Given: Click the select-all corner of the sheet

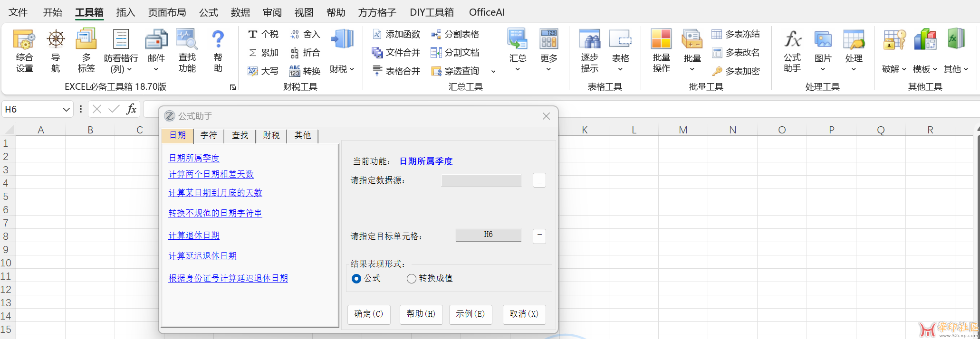Looking at the screenshot, I should pyautogui.click(x=10, y=130).
